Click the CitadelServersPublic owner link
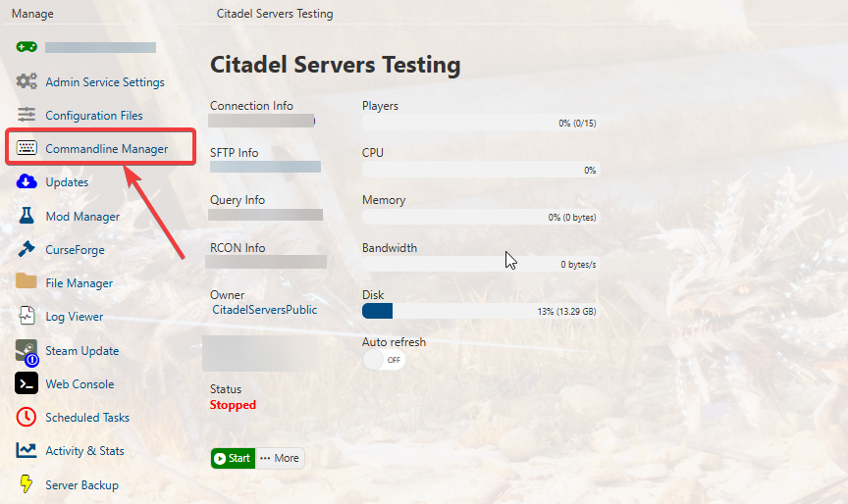848x504 pixels. pyautogui.click(x=265, y=310)
